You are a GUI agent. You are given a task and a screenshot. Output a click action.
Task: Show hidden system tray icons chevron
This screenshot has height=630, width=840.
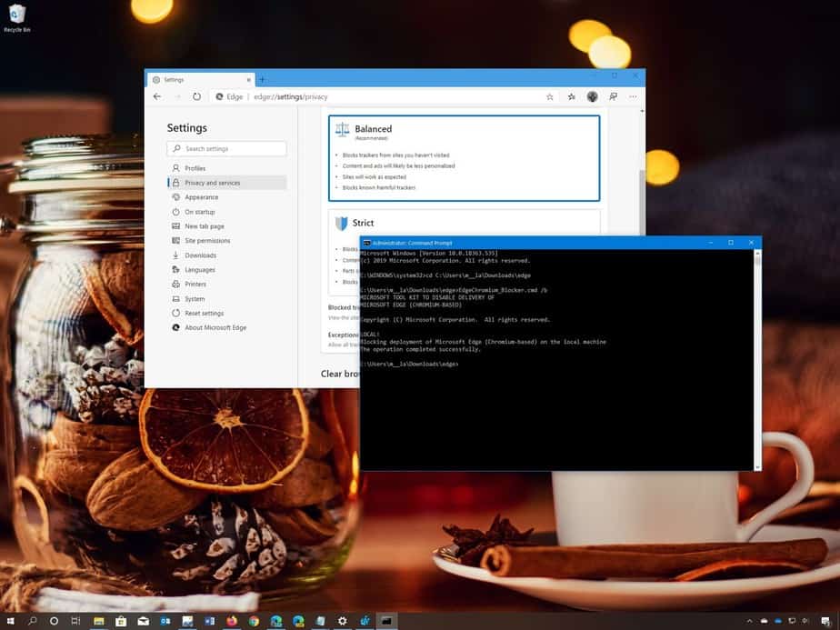(x=749, y=622)
